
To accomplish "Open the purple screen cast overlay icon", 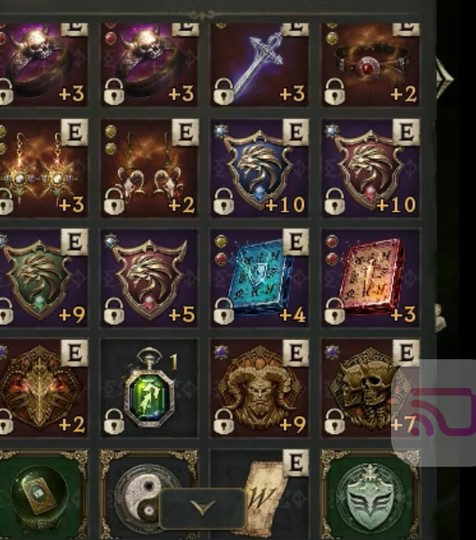I will coord(443,412).
